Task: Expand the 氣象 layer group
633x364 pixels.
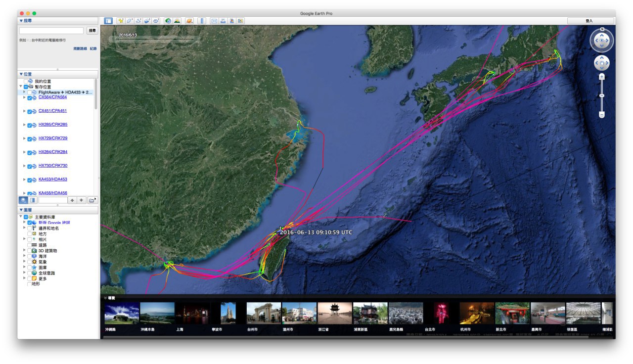Action: click(24, 262)
